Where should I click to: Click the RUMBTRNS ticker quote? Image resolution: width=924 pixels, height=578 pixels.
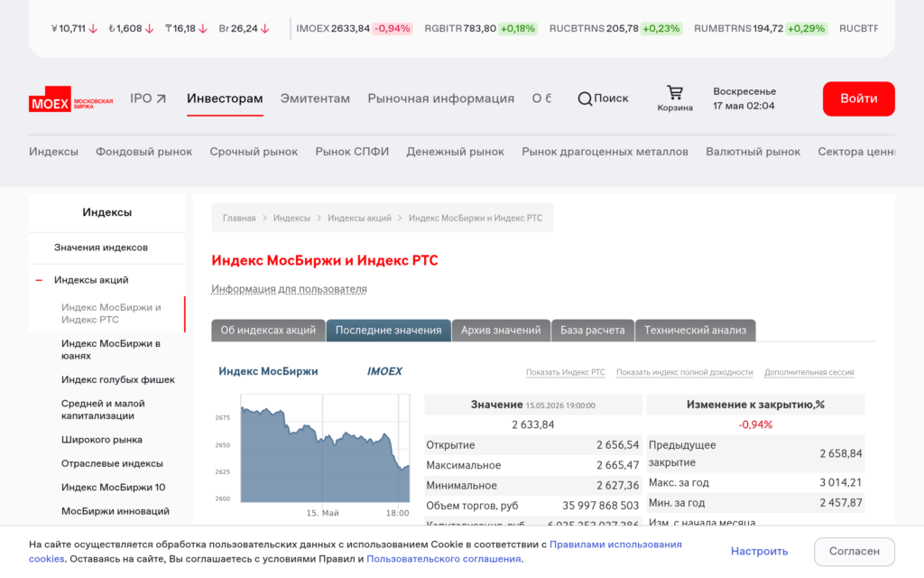[x=761, y=28]
